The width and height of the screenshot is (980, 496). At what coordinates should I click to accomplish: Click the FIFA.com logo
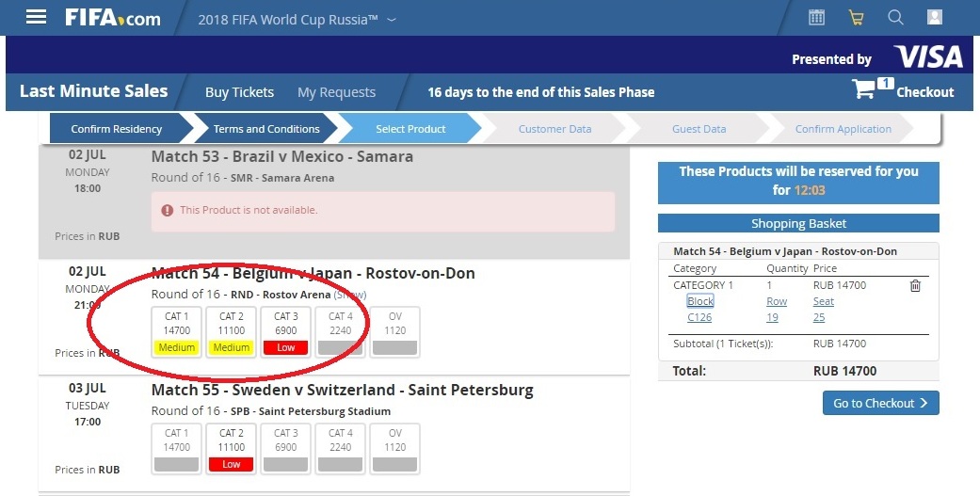coord(113,18)
